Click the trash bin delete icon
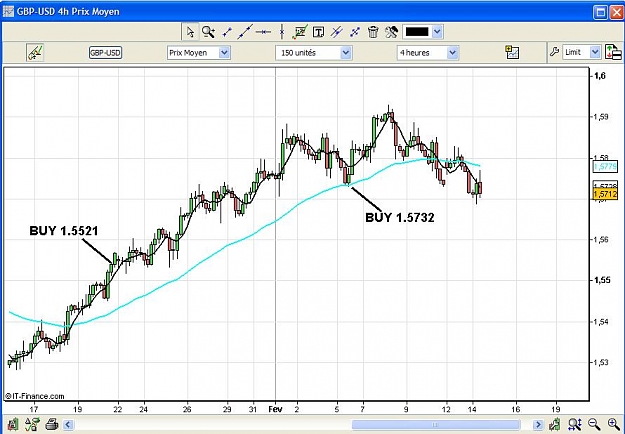The image size is (625, 434). [373, 32]
